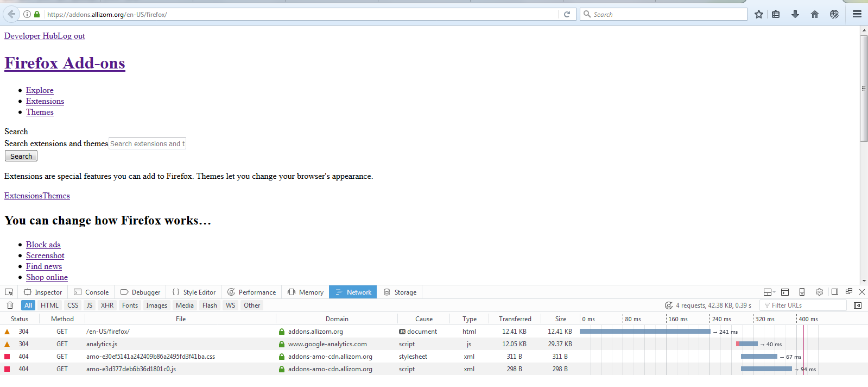The width and height of the screenshot is (868, 387).
Task: Open devtools settings gear
Action: pyautogui.click(x=819, y=292)
